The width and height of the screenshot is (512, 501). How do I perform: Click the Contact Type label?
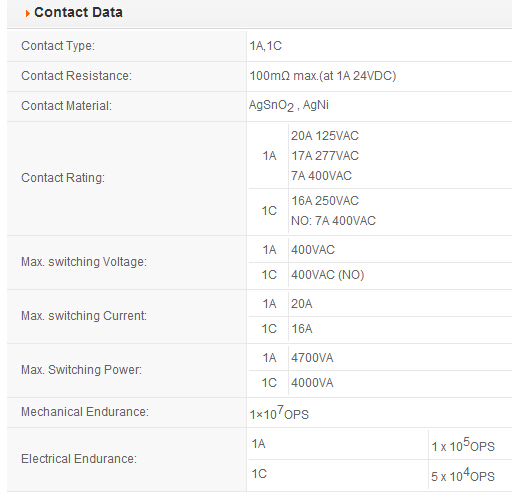coord(58,46)
